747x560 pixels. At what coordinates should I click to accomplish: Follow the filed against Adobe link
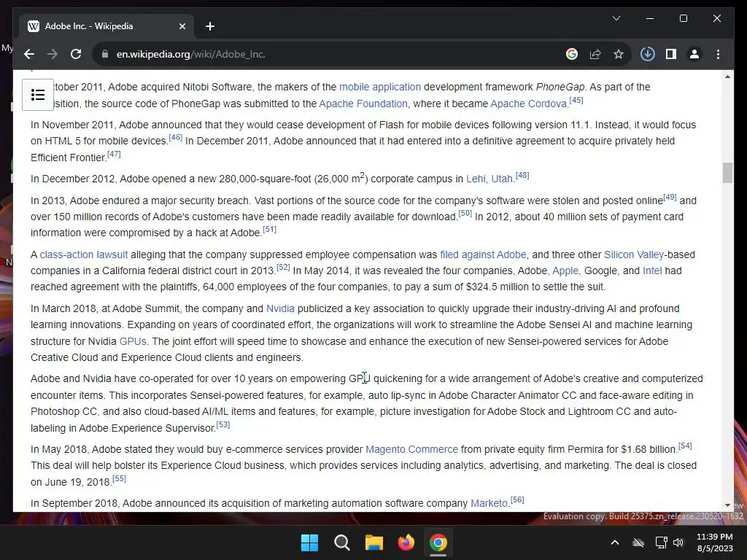tap(483, 254)
